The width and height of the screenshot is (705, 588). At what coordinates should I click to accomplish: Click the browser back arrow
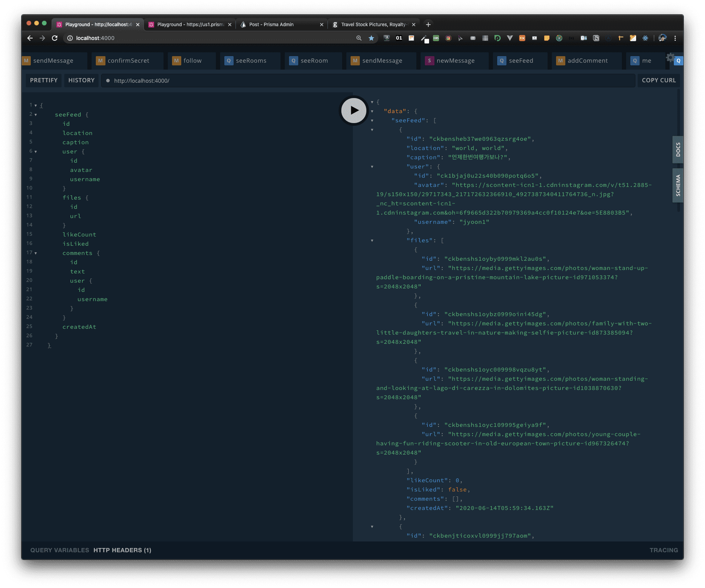coord(30,38)
